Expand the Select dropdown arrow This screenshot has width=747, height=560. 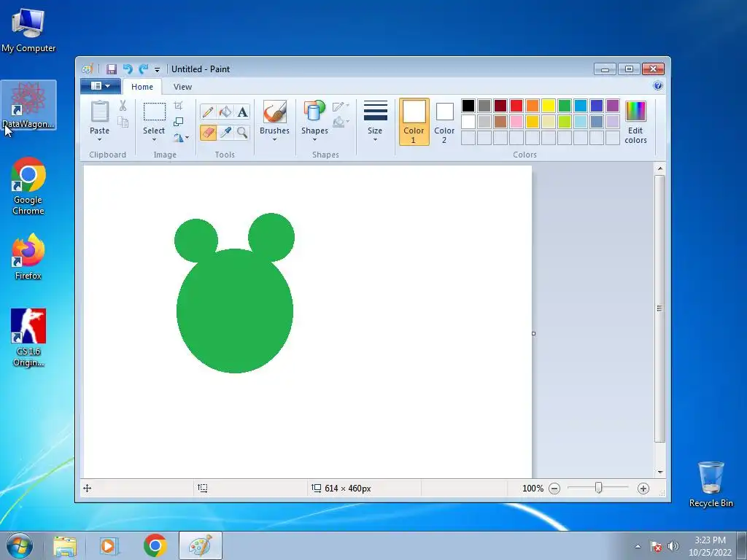[x=154, y=139]
